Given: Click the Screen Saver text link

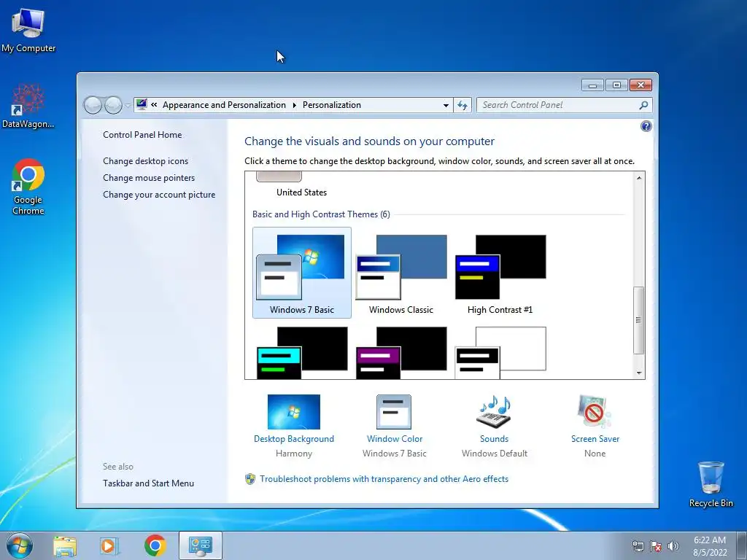Looking at the screenshot, I should coord(595,439).
